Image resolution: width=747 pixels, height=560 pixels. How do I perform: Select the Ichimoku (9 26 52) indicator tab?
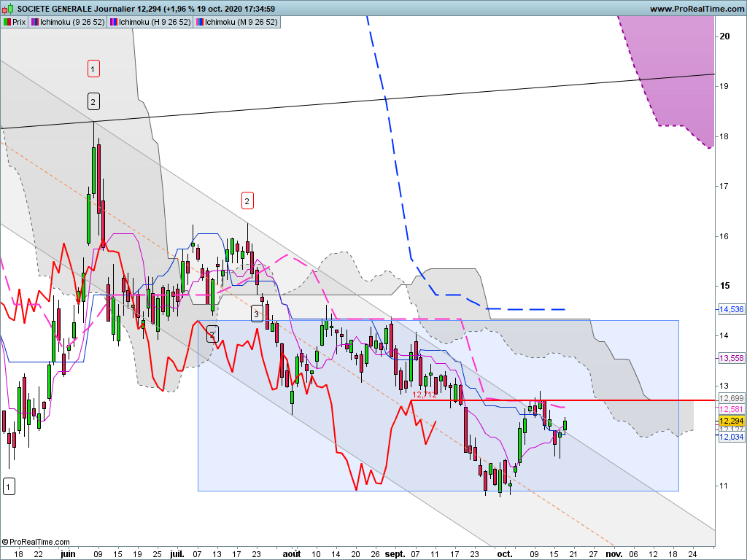(68, 22)
